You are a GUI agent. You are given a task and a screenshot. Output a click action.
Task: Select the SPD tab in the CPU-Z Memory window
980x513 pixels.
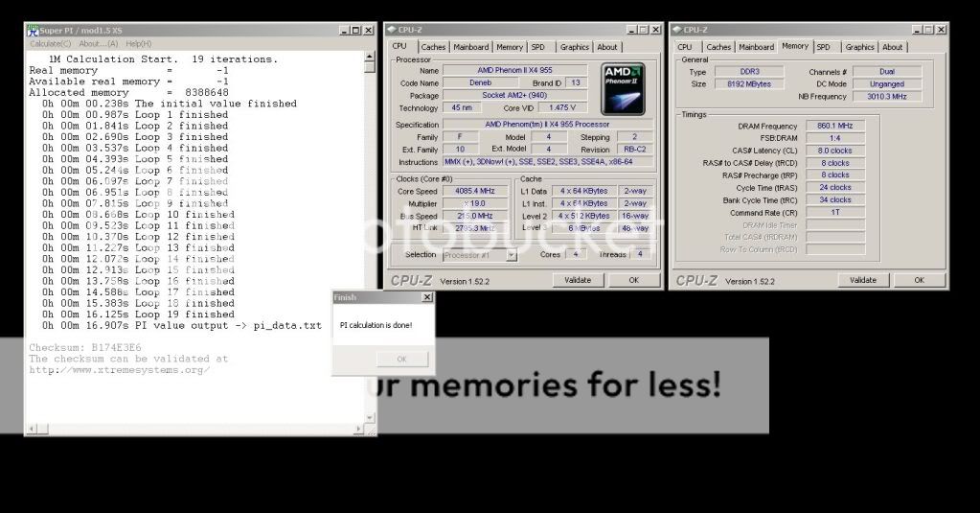[x=824, y=47]
